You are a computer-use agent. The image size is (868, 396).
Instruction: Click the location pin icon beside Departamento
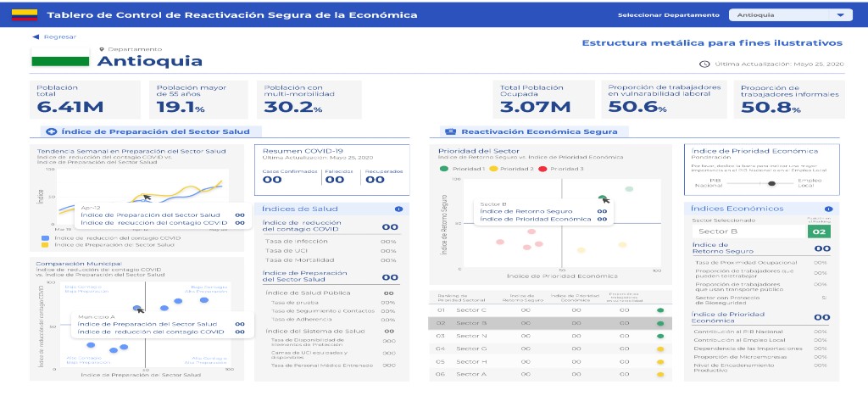[x=102, y=49]
